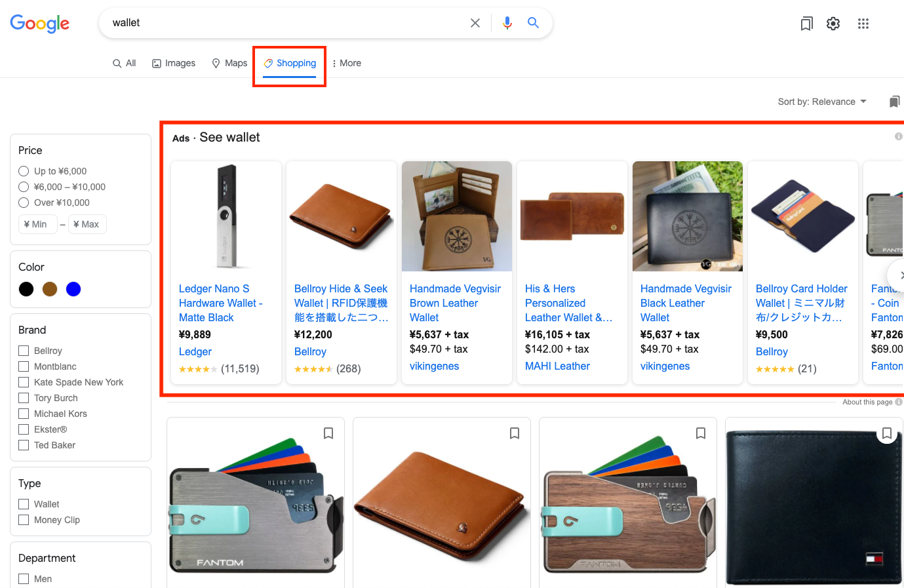The width and height of the screenshot is (904, 588).
Task: Click the search magnifier icon
Action: [x=533, y=22]
